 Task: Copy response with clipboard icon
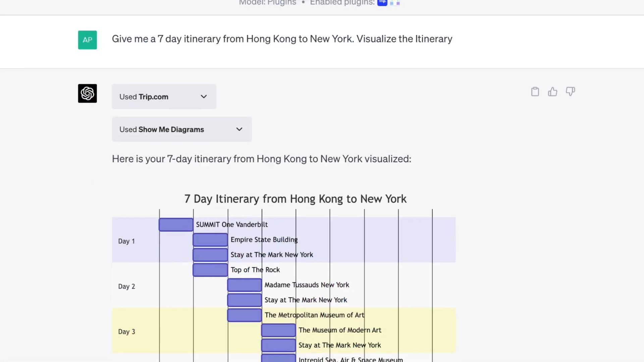(535, 92)
